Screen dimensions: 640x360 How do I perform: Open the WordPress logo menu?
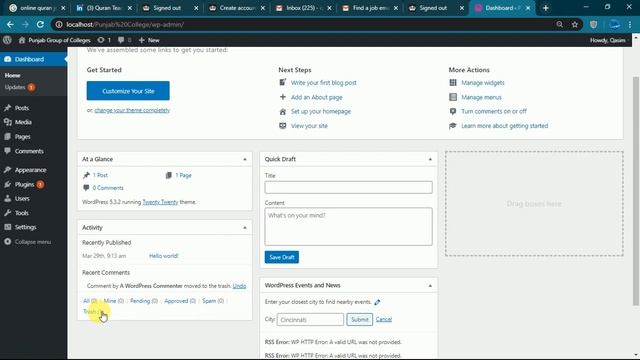[x=7, y=40]
